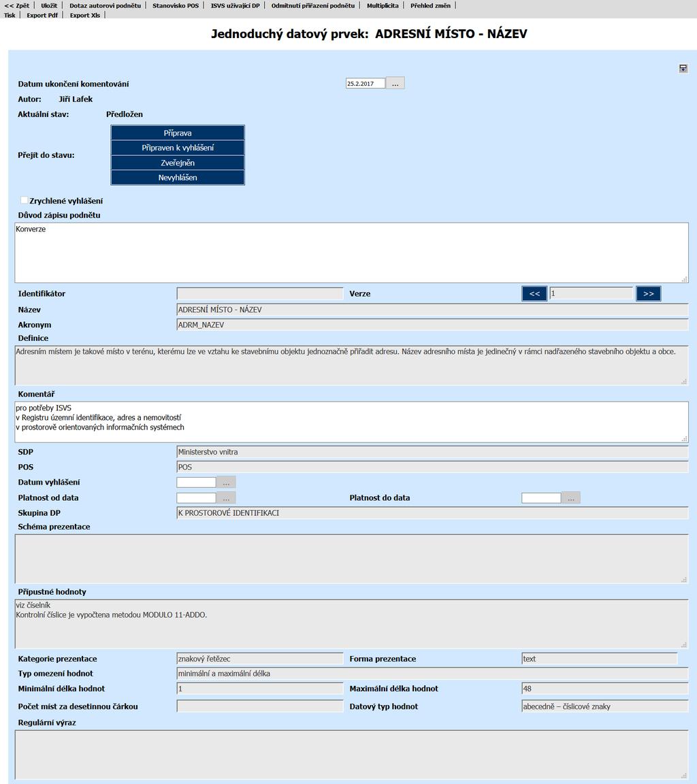This screenshot has width=697, height=784.
Task: Click the Platnost od data field
Action: 196,498
